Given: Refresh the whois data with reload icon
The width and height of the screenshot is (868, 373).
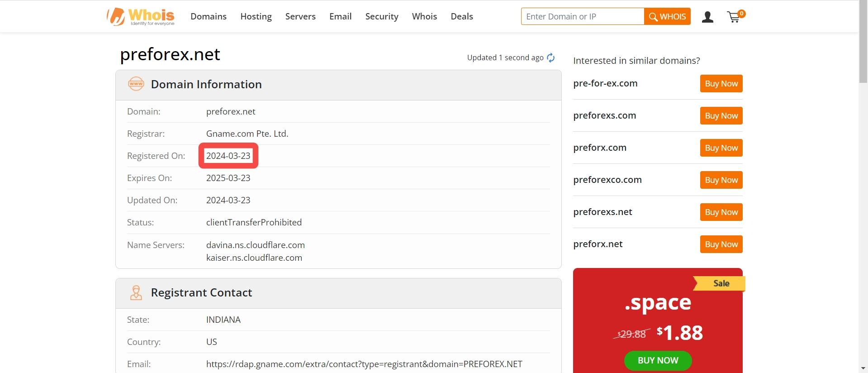Looking at the screenshot, I should 550,57.
